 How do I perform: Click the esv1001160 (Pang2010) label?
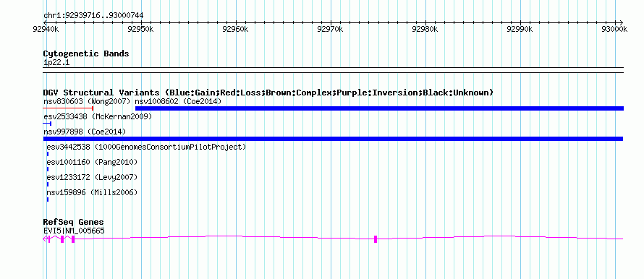point(92,162)
